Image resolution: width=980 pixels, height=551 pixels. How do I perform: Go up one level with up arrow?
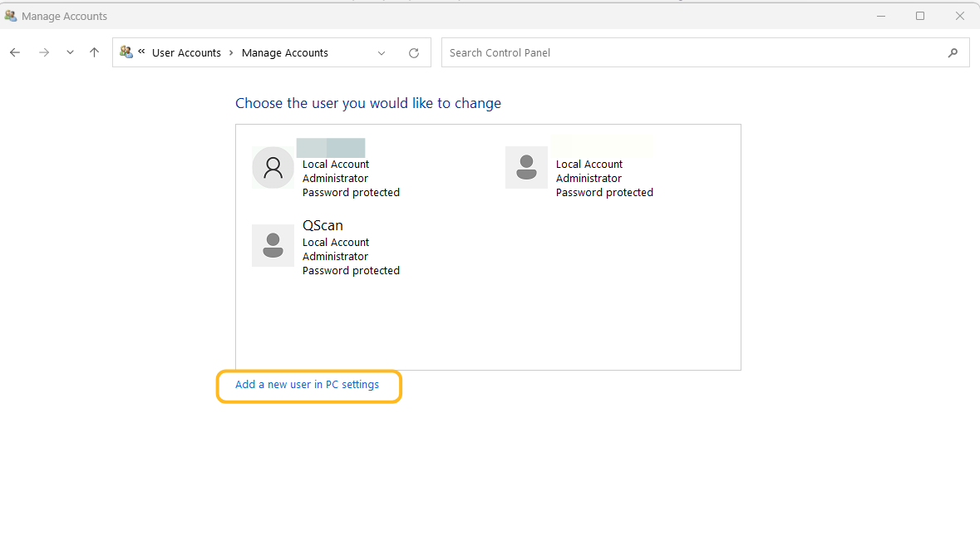[x=95, y=53]
